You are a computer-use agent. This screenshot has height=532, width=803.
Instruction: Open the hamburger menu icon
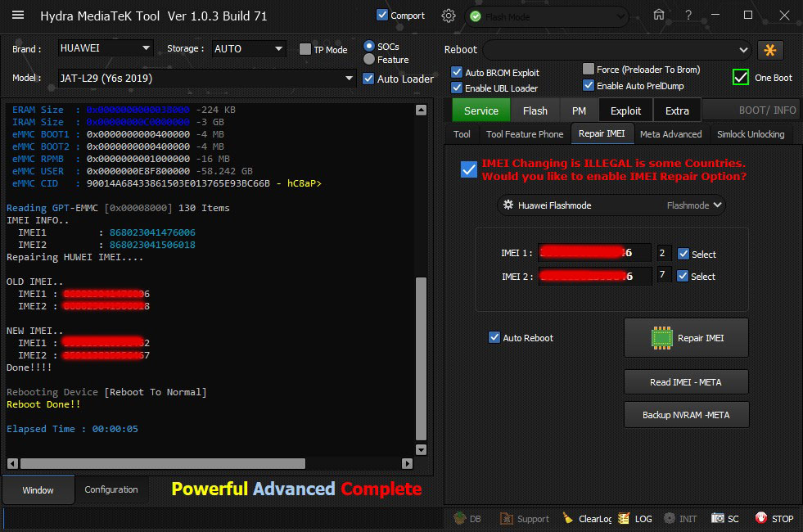18,16
